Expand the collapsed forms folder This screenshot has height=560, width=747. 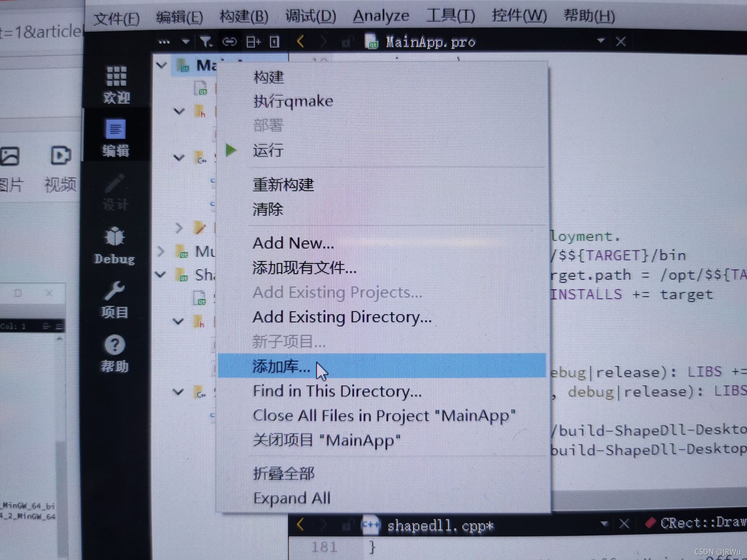point(179,227)
